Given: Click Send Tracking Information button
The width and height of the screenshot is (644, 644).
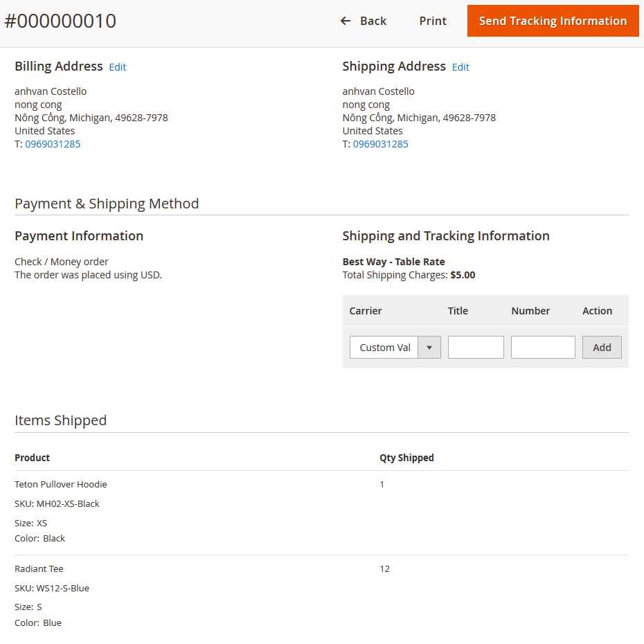Looking at the screenshot, I should [553, 21].
